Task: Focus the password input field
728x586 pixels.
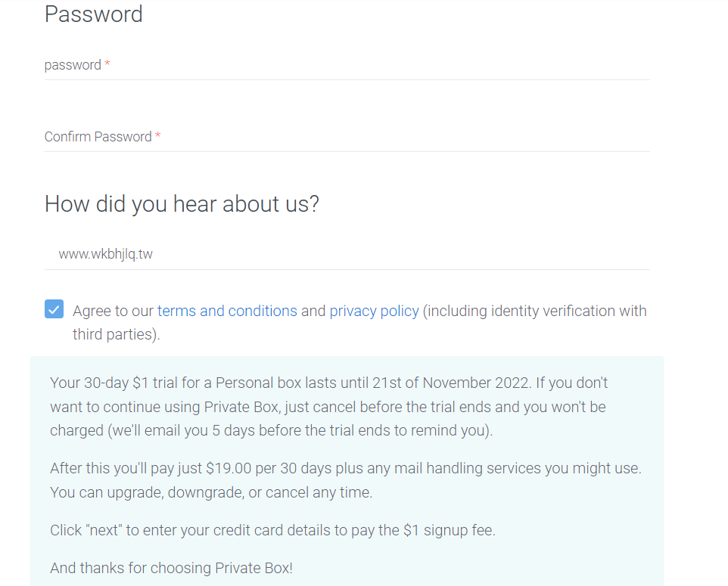Action: click(347, 66)
